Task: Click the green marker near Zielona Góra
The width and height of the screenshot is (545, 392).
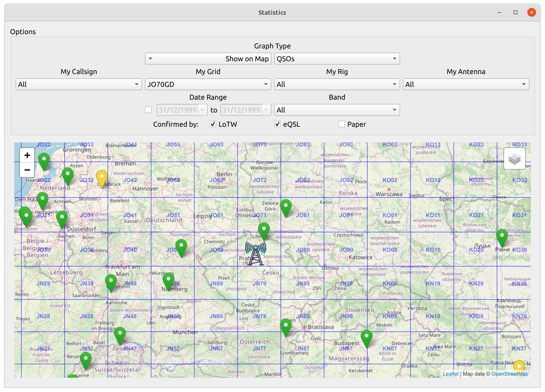Action: pyautogui.click(x=286, y=207)
